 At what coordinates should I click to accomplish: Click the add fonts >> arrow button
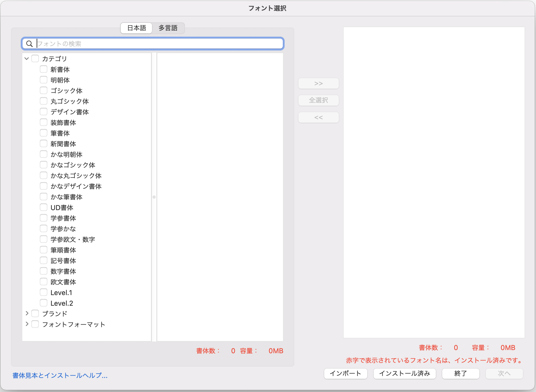[318, 83]
